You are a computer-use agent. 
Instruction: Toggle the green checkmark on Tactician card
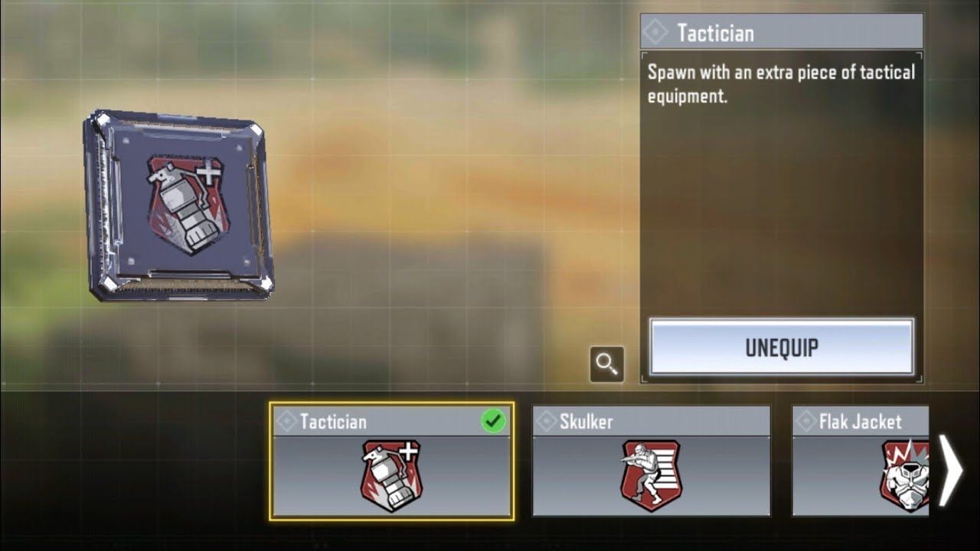493,421
